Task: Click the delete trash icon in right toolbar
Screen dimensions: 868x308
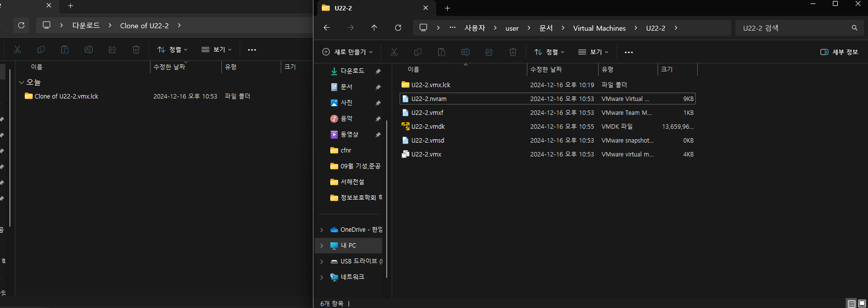Action: 513,52
